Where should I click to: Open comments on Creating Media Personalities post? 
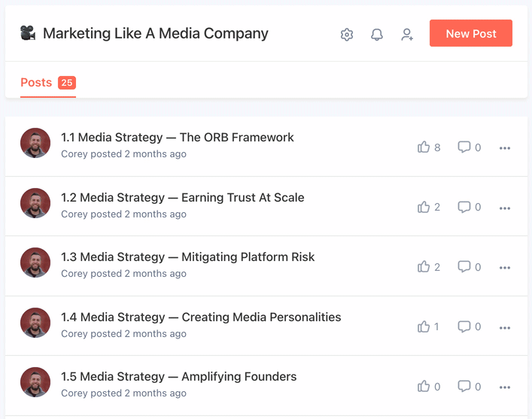tap(464, 326)
